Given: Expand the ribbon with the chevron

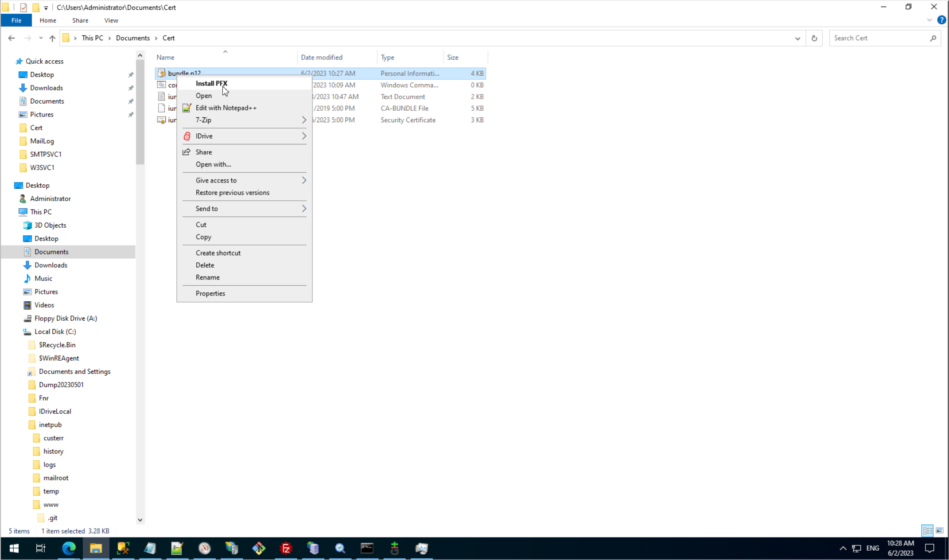Looking at the screenshot, I should click(x=929, y=20).
